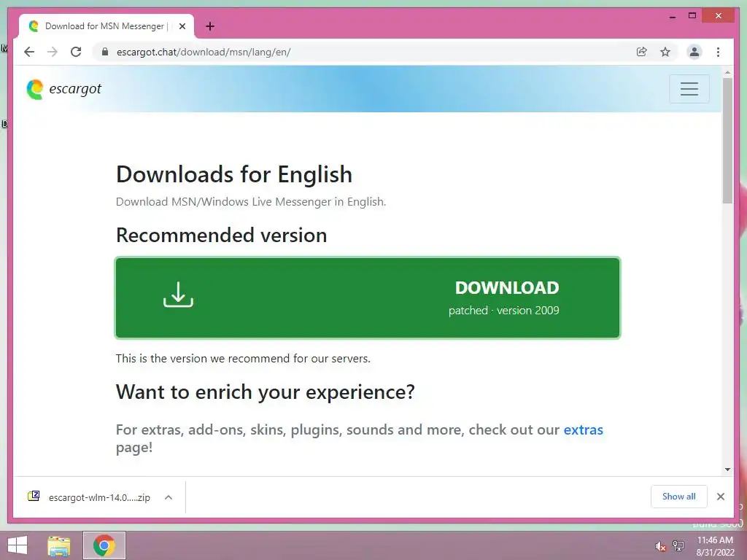
Task: Open the Chrome profile avatar
Action: tap(694, 52)
